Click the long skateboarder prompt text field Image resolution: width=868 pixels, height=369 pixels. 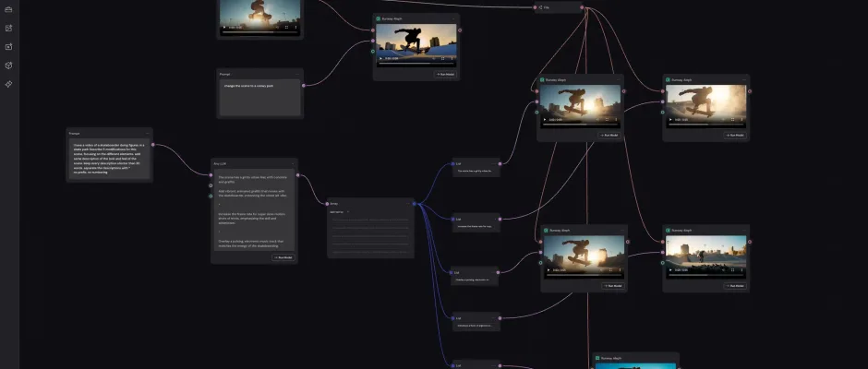(109, 159)
